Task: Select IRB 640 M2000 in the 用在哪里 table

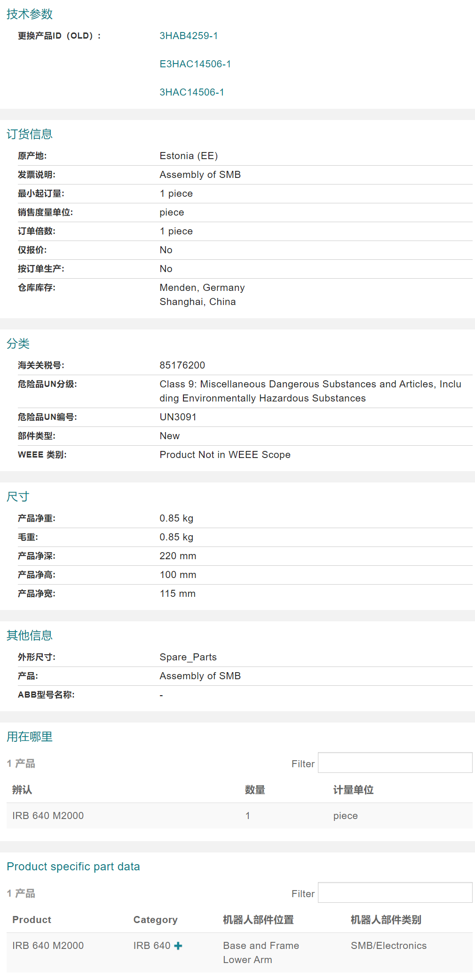Action: 48,816
